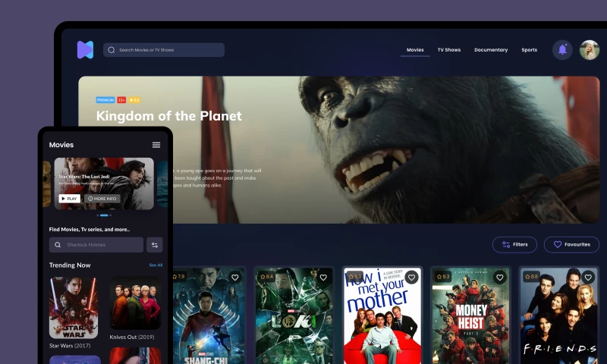Click the Search Movies or TV Shows field
Image resolution: width=607 pixels, height=364 pixels.
coord(164,50)
